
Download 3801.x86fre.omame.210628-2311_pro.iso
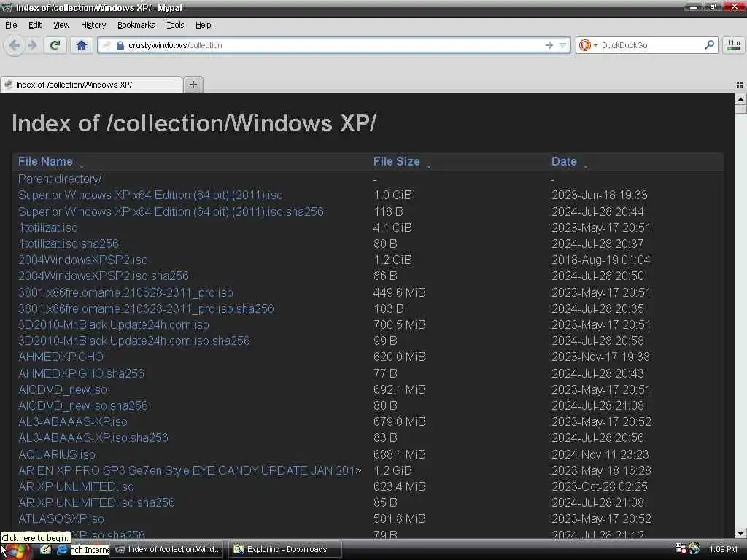[x=125, y=292]
